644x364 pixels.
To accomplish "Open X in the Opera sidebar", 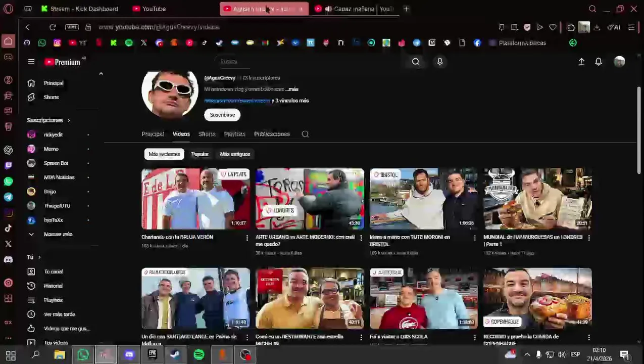I will tap(8, 244).
